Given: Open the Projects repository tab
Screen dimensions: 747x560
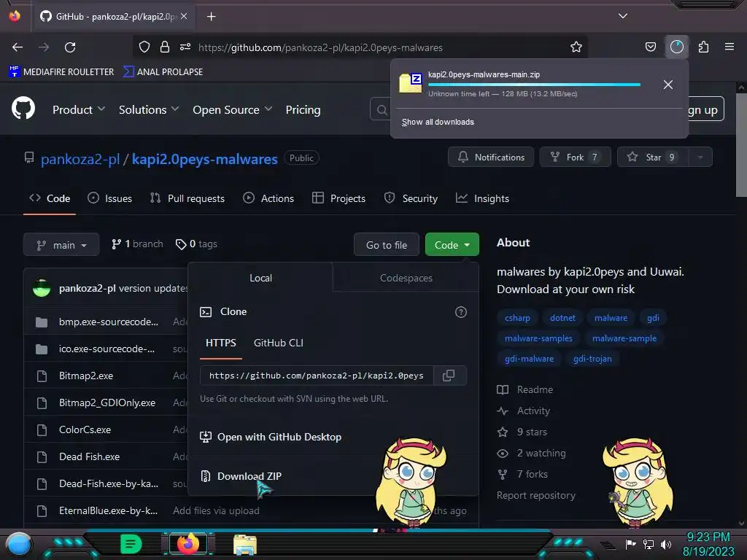Looking at the screenshot, I should (338, 198).
